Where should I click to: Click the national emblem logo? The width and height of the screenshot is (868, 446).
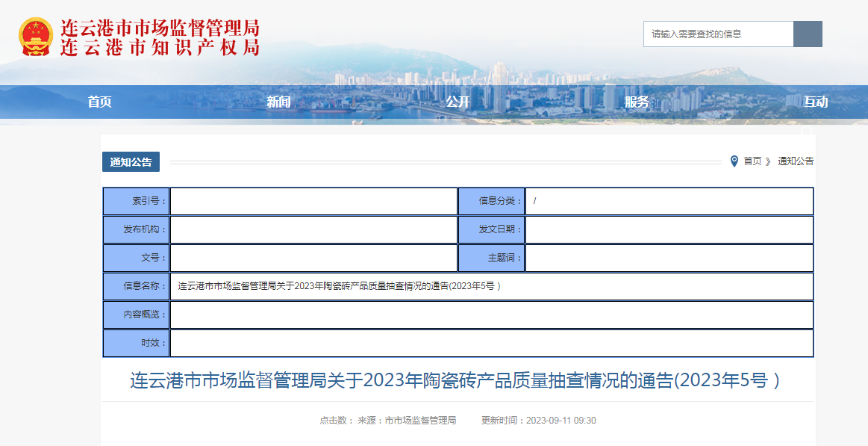click(x=36, y=37)
